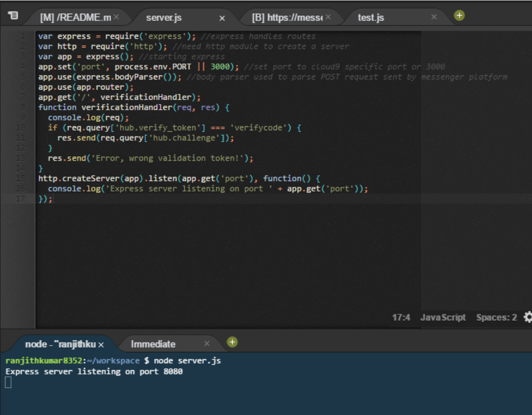Close the node terminal tab
Viewport: 532px width, 415px height.
101,345
